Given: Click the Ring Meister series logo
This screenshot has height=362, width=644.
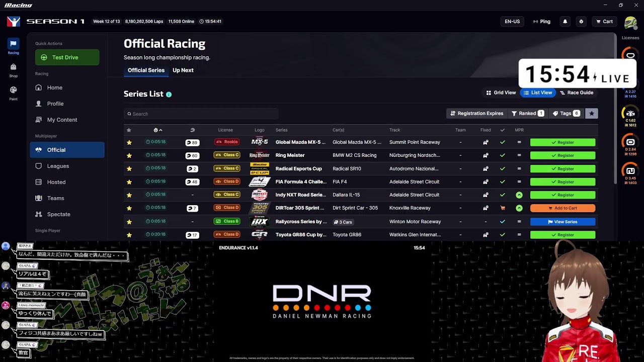Looking at the screenshot, I should (x=260, y=155).
